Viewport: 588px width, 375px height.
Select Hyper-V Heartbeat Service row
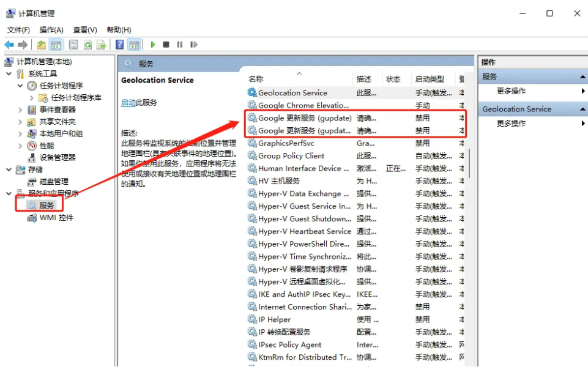[x=355, y=231]
